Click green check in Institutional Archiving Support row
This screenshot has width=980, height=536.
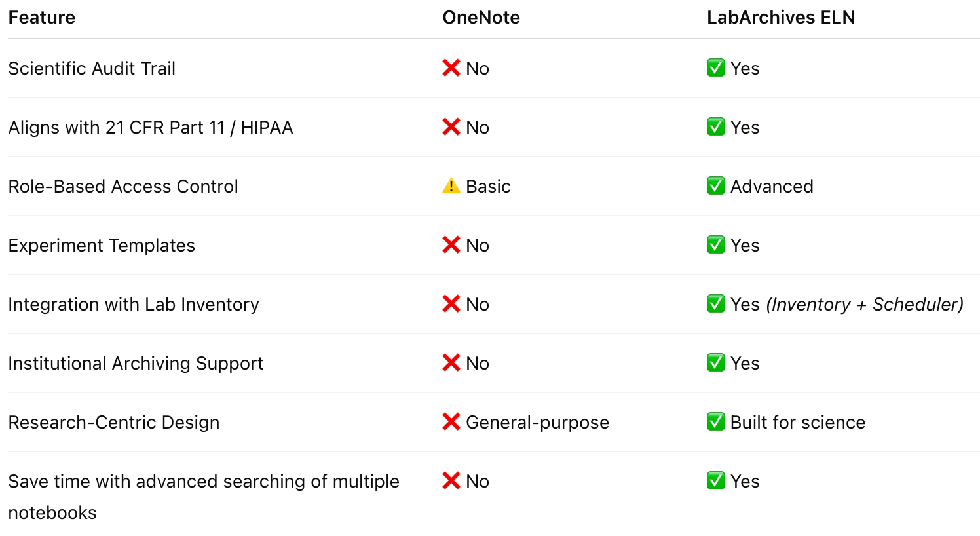(716, 363)
